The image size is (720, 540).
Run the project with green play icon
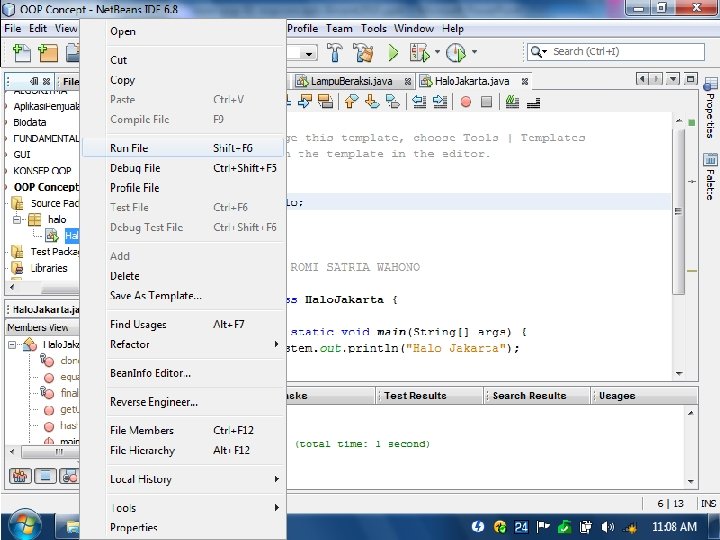pos(393,52)
